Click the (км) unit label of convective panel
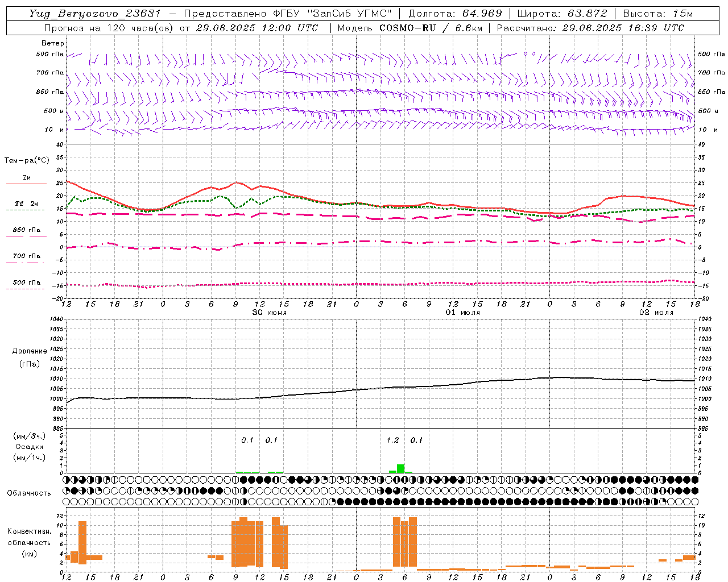 click(29, 554)
